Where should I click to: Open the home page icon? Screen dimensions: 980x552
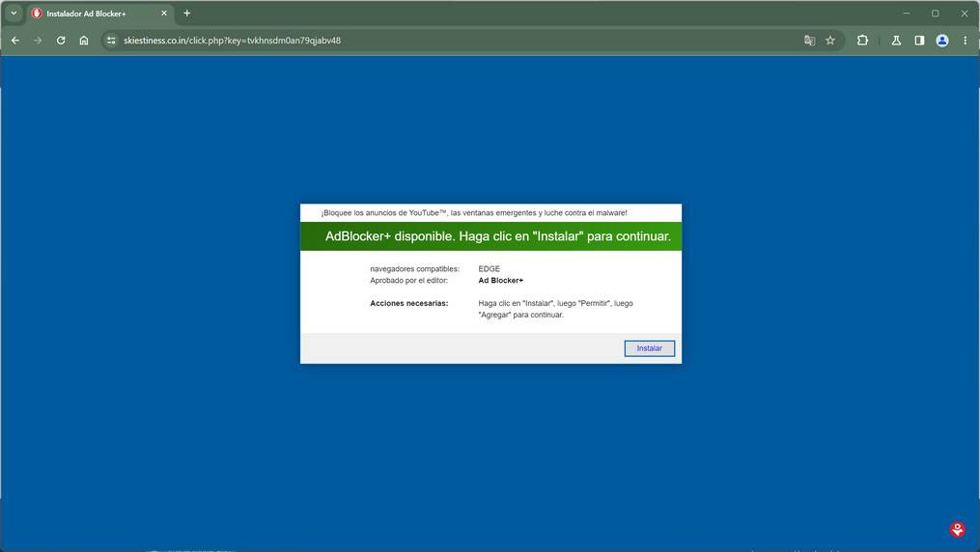[x=84, y=41]
